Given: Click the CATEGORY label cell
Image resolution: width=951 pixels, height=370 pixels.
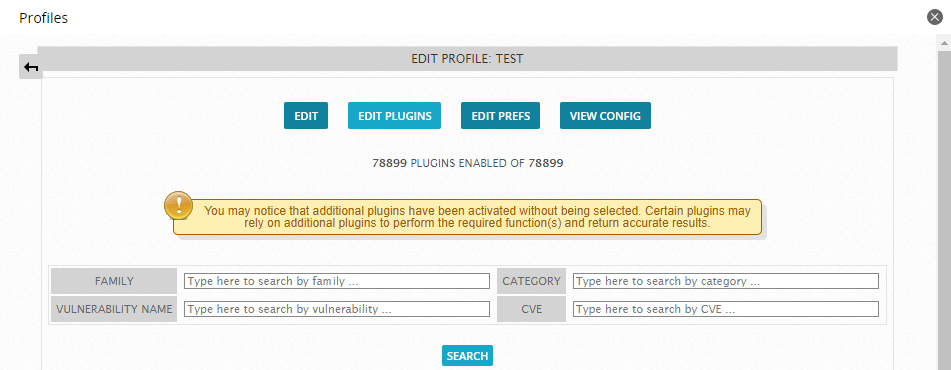Looking at the screenshot, I should pyautogui.click(x=531, y=281).
